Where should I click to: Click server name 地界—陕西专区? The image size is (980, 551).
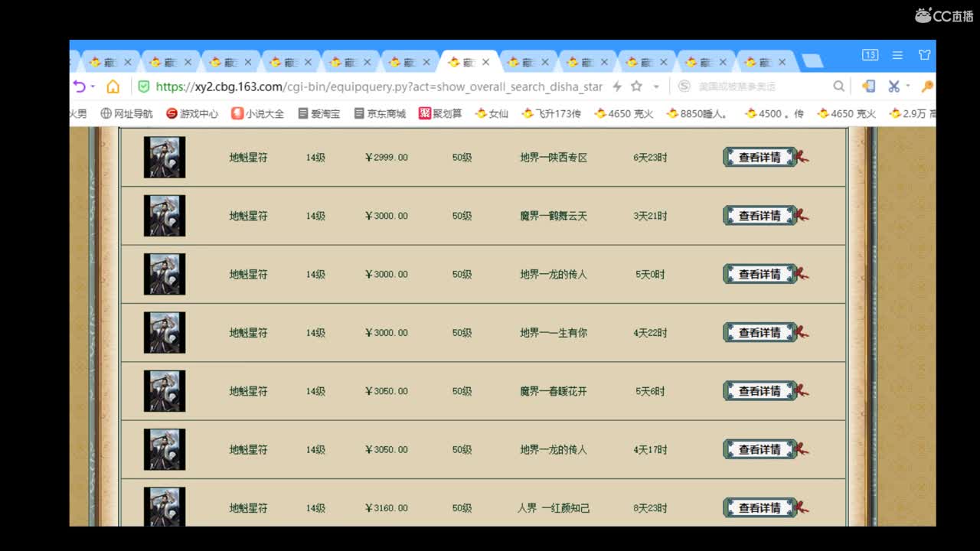pos(554,158)
